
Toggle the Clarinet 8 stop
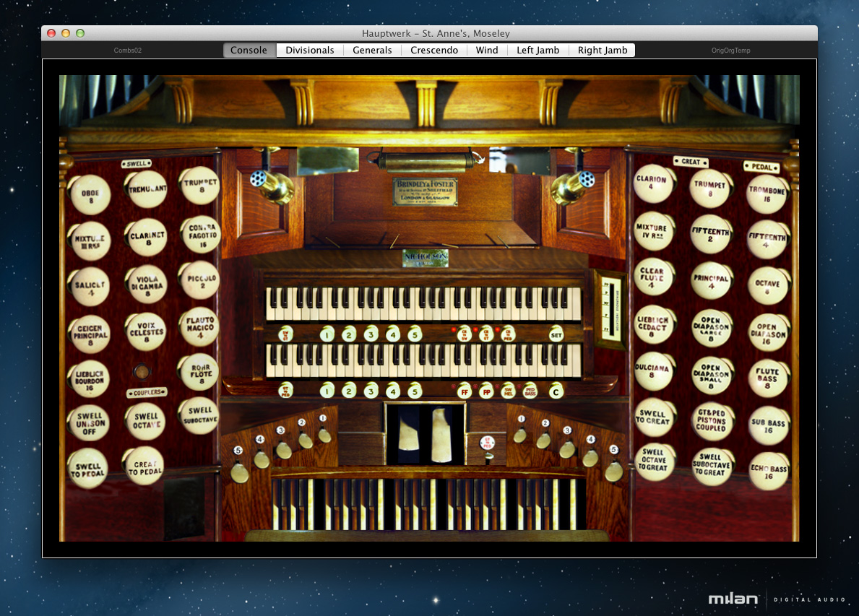pyautogui.click(x=146, y=237)
